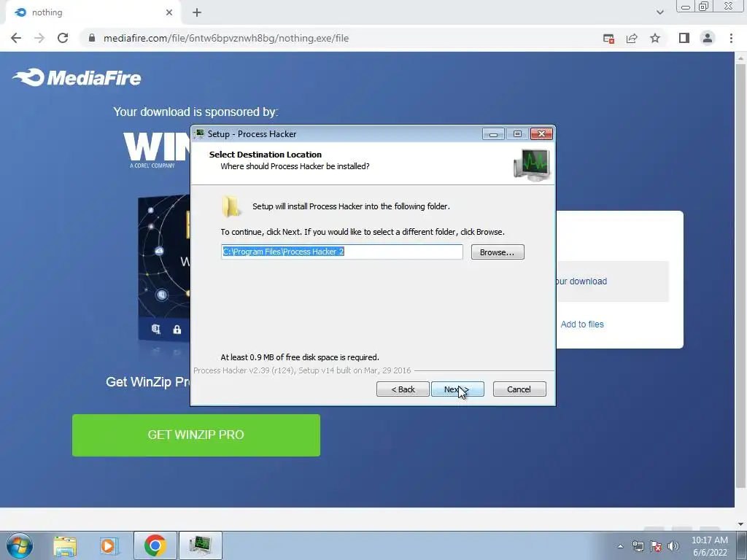Screen dimensions: 747x560
Task: Click Next in Process Hacker setup
Action: tap(457, 389)
